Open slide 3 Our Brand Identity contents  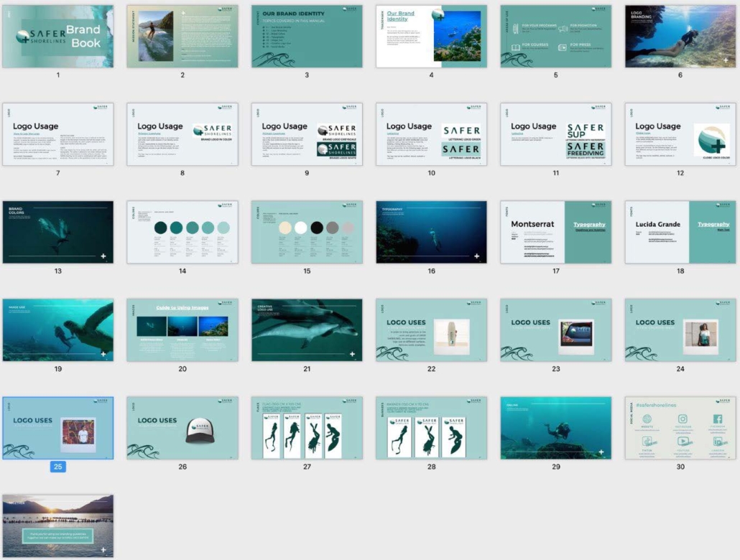pos(307,37)
